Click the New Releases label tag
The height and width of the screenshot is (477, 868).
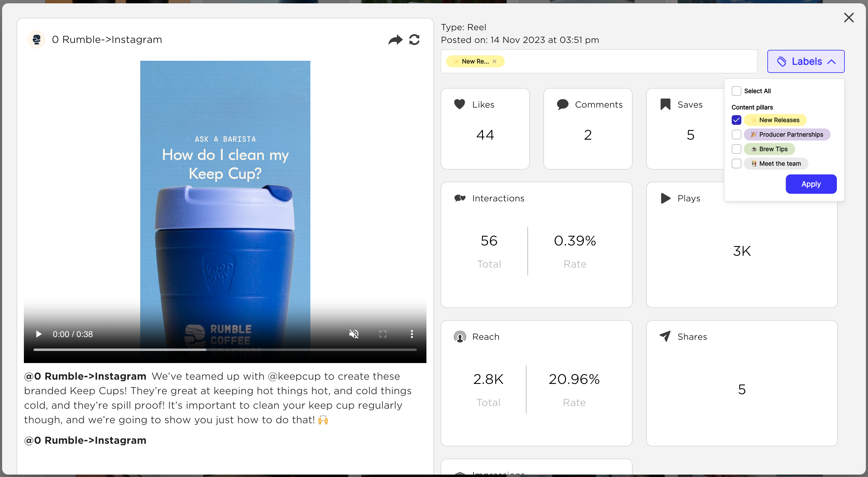coord(775,120)
